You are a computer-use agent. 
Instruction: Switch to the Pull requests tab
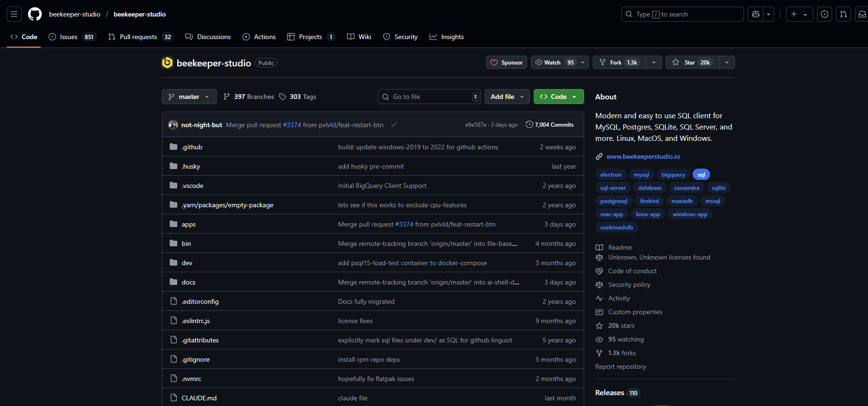point(141,37)
